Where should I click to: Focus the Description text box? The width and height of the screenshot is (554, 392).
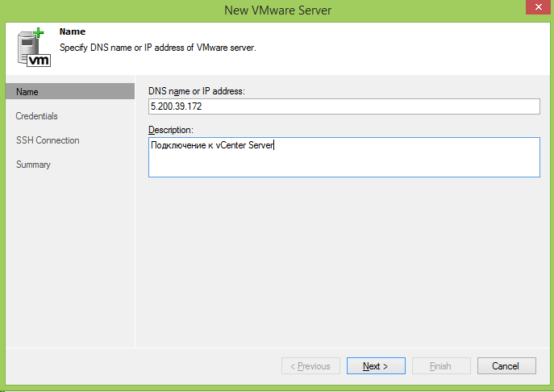tap(344, 156)
